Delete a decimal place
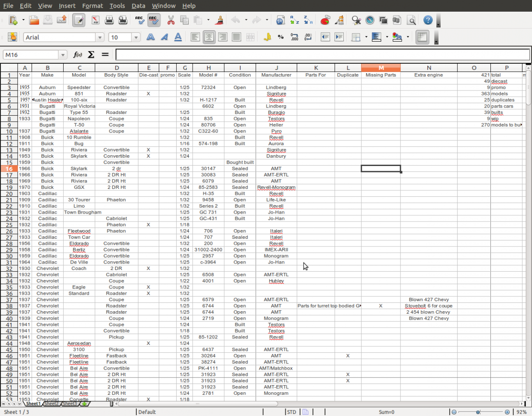 coord(308,37)
